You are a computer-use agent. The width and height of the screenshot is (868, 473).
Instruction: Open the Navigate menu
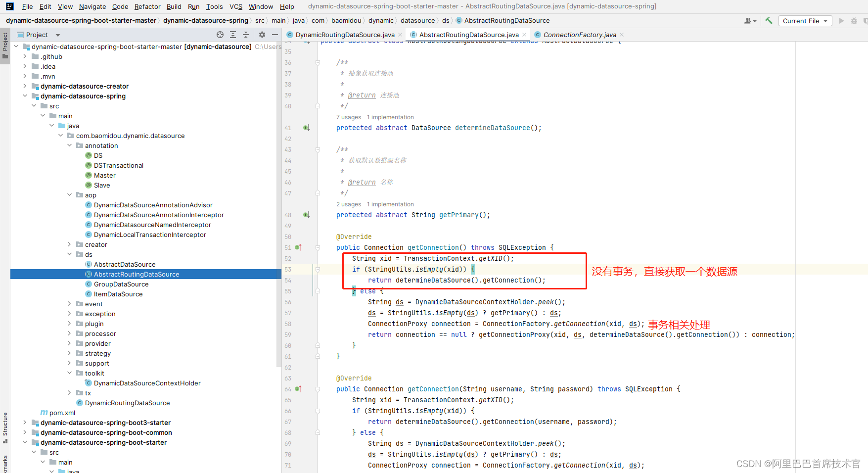[x=92, y=6]
